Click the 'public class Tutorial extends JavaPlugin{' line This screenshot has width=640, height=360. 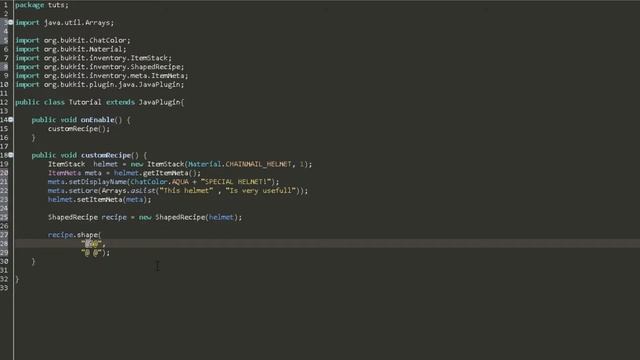click(x=100, y=102)
